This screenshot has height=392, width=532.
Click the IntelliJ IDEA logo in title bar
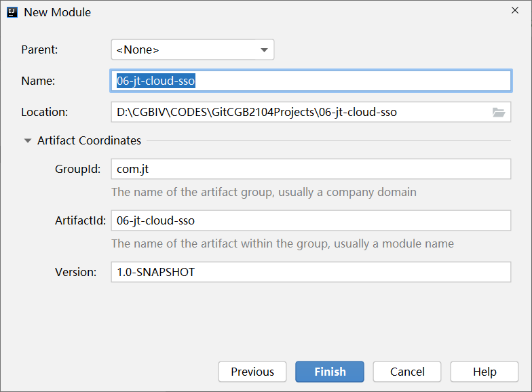(12, 12)
